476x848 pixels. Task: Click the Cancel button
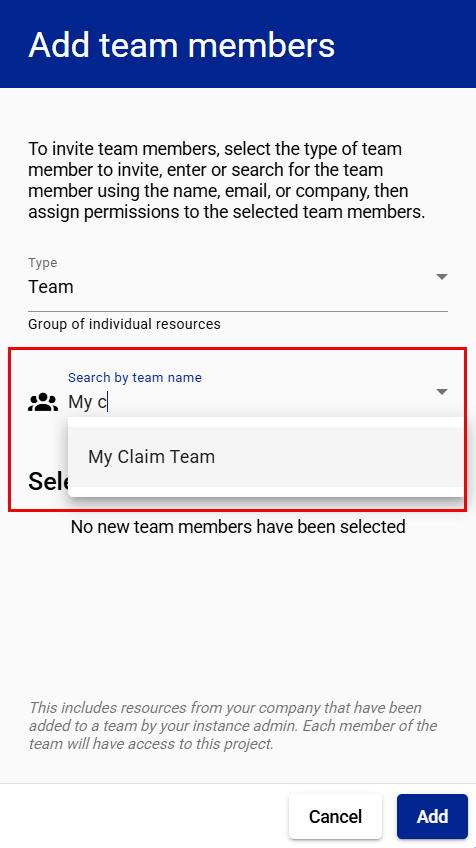pyautogui.click(x=335, y=816)
